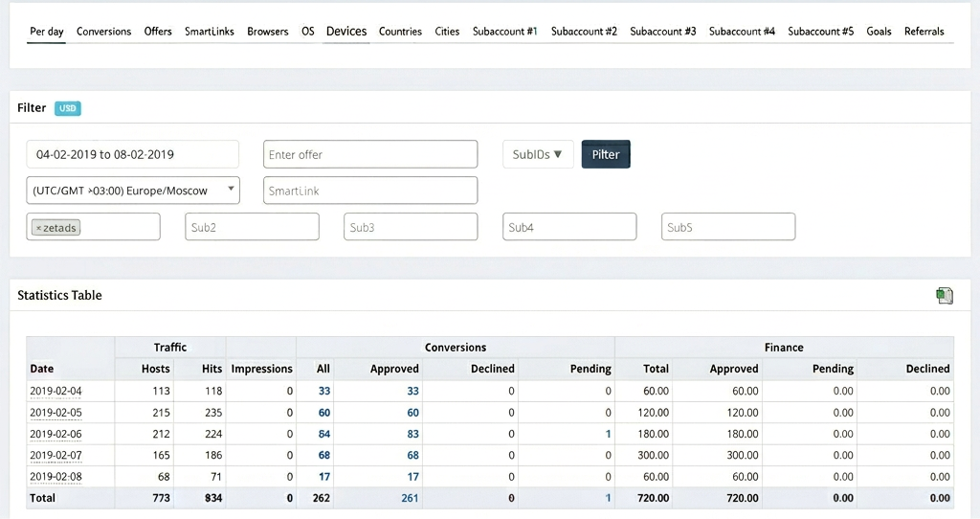Open the 2019-02-06 date link
Screen dimensions: 980x519
pyautogui.click(x=56, y=434)
